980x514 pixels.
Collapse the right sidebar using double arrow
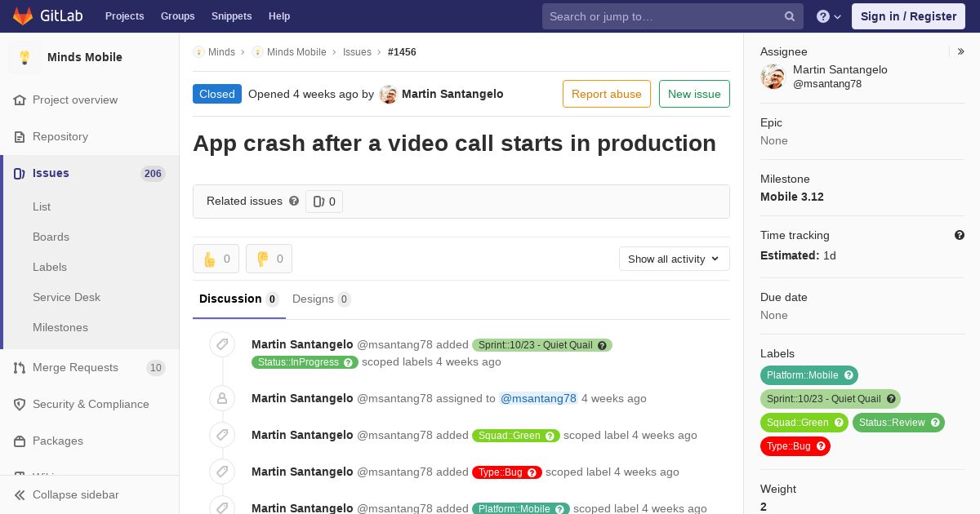pos(960,51)
